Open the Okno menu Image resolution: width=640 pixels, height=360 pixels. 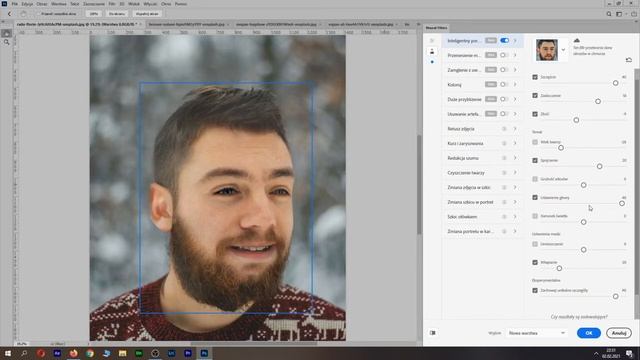[166, 4]
